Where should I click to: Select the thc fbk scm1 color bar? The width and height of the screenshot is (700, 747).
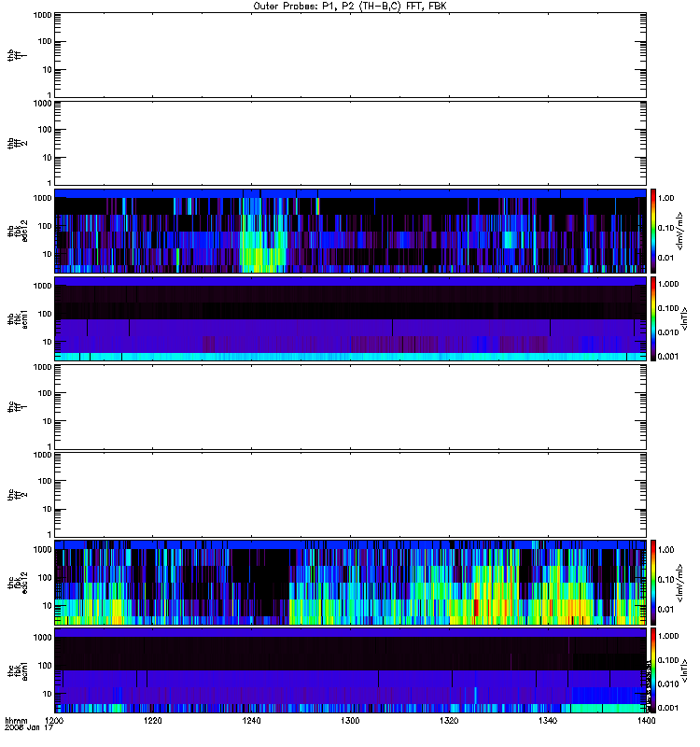click(x=653, y=670)
